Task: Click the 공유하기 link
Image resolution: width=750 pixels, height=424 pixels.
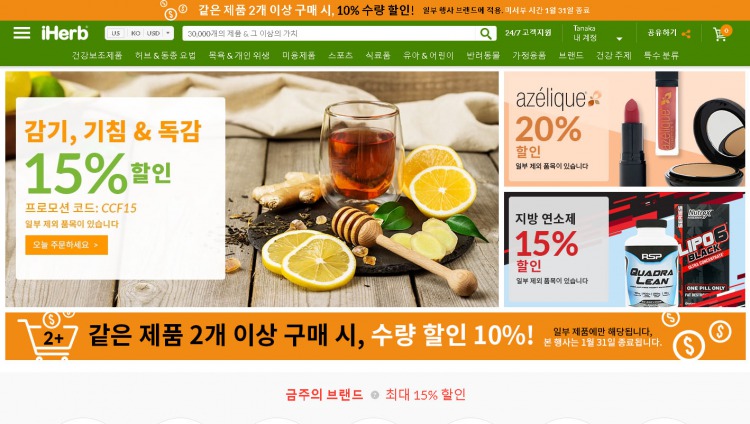Action: click(662, 33)
